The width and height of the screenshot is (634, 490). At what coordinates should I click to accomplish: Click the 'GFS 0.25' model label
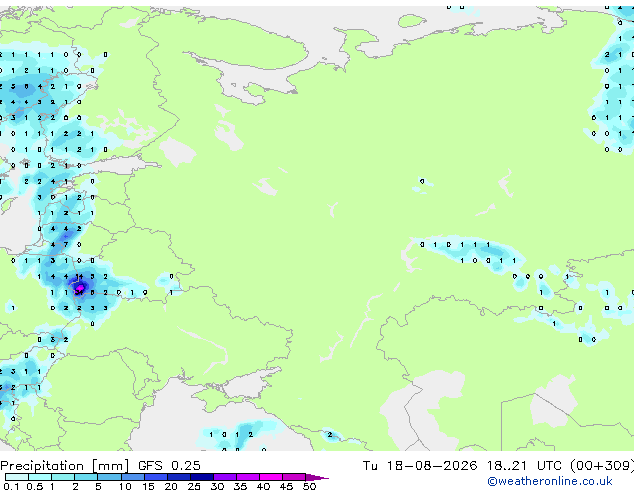169,466
